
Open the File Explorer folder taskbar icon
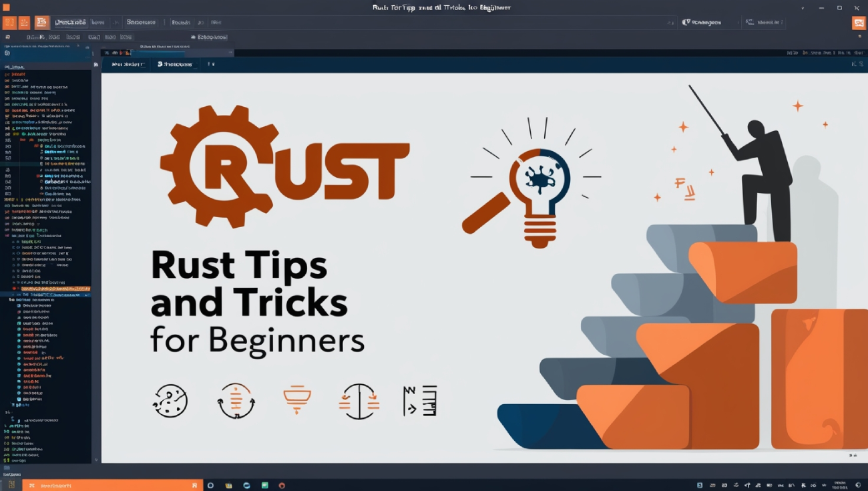click(228, 486)
